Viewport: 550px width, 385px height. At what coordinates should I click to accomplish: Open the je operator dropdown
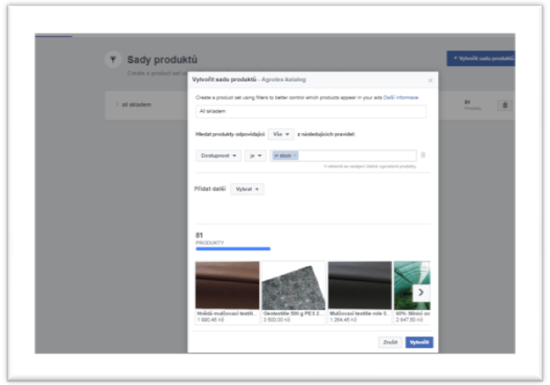tap(255, 156)
